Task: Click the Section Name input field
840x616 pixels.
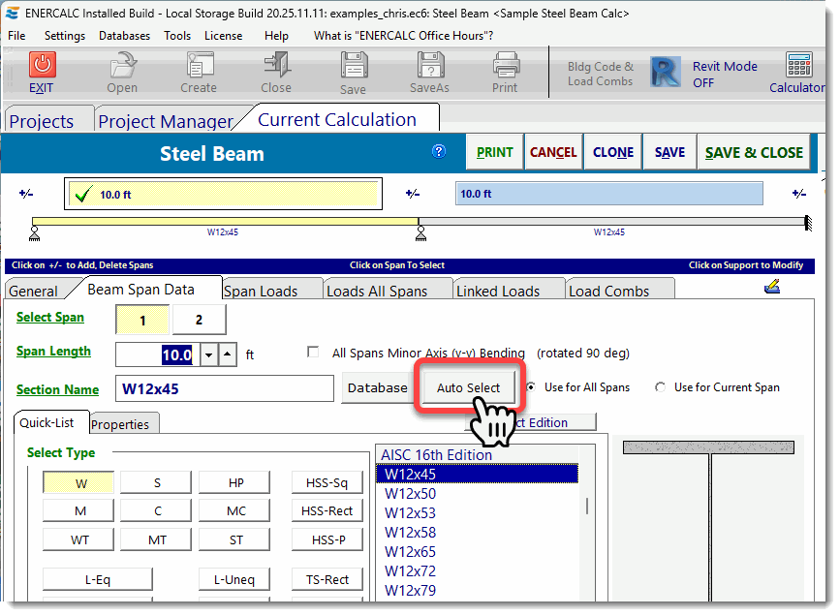Action: 225,388
